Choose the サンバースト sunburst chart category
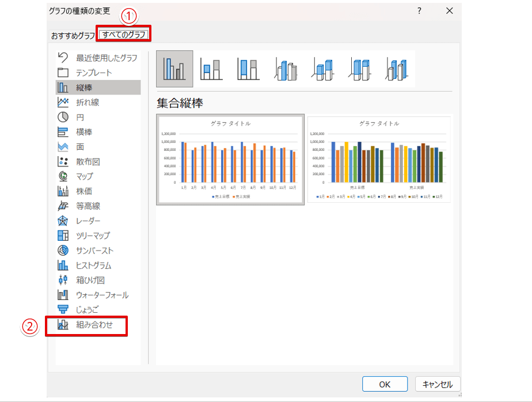532x402 pixels. coord(94,251)
